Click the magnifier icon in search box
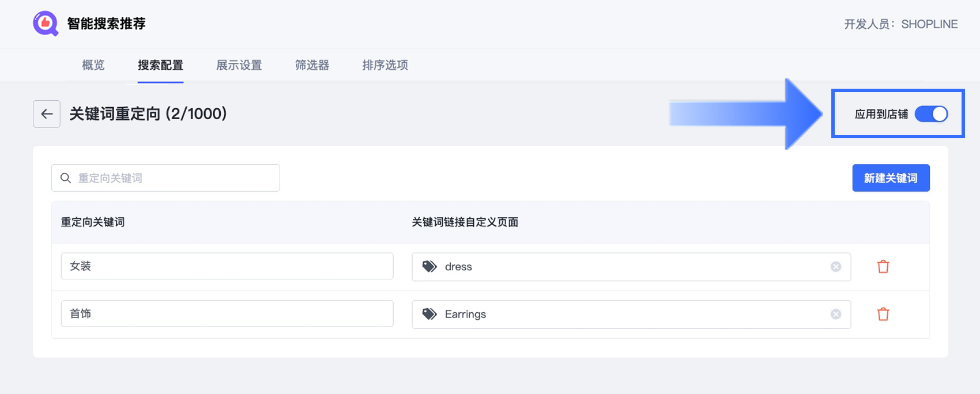Image resolution: width=980 pixels, height=394 pixels. point(66,178)
